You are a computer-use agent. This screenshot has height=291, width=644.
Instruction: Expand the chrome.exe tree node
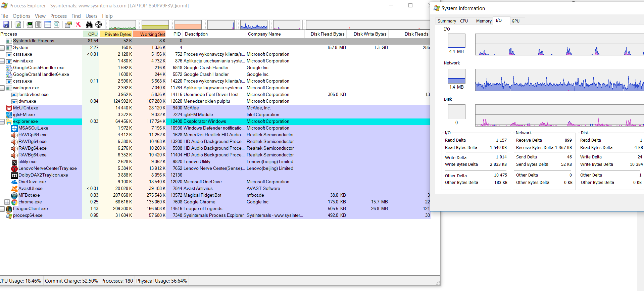point(7,202)
